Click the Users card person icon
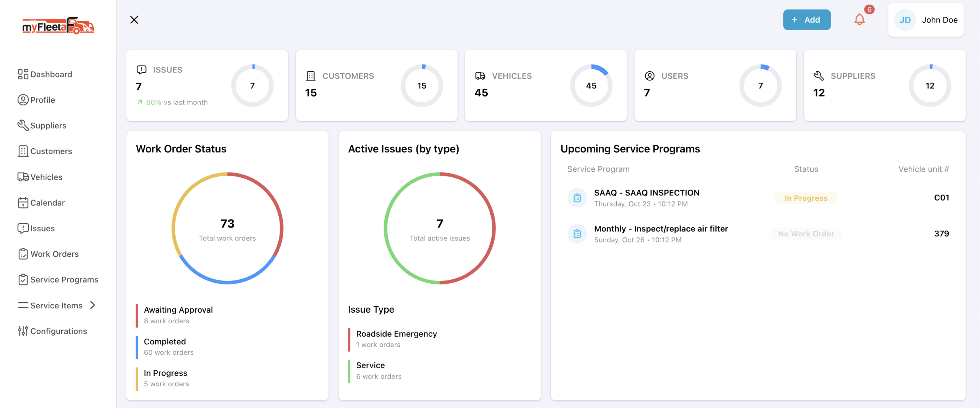 tap(650, 76)
